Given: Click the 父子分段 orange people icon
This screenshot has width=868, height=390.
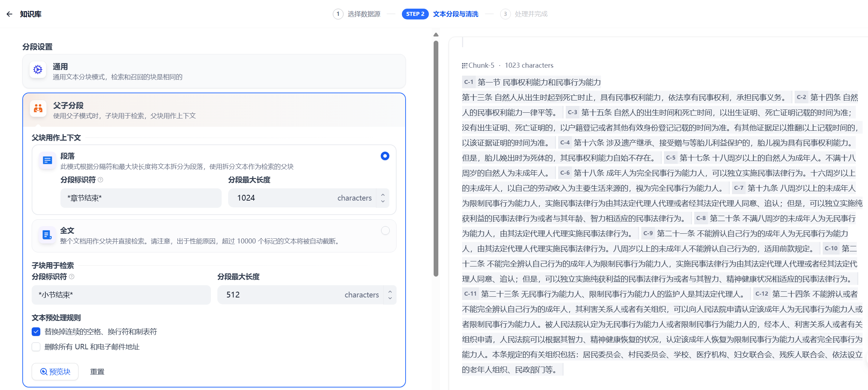Looking at the screenshot, I should point(38,108).
